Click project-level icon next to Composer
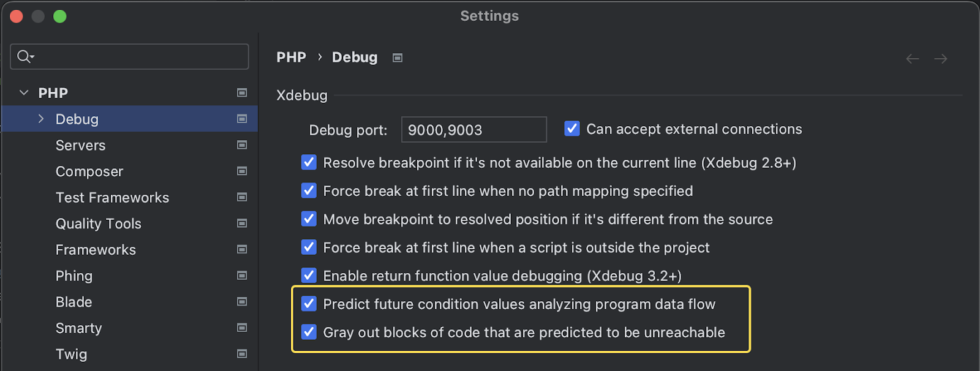 pyautogui.click(x=242, y=171)
